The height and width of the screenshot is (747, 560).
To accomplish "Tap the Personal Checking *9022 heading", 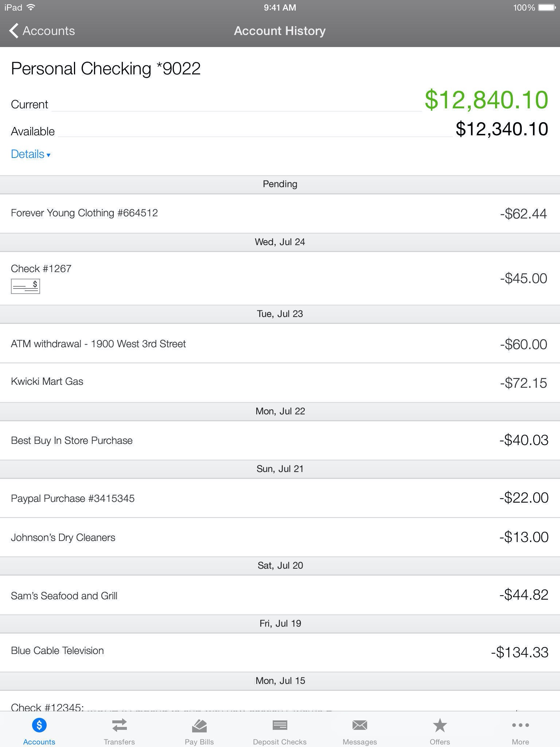I will point(106,69).
